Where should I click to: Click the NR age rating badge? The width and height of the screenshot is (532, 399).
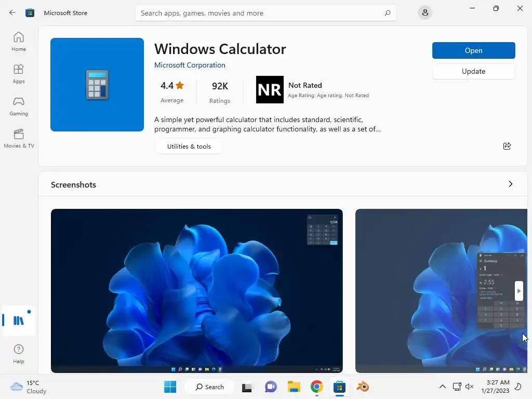(x=270, y=89)
